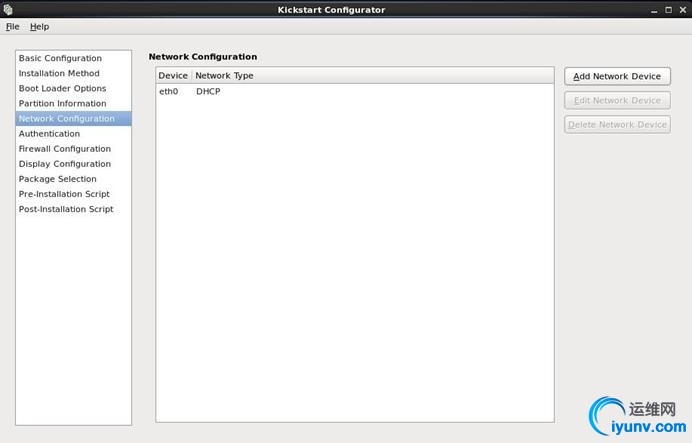692x443 pixels.
Task: Open Post-Installation Script section
Action: (x=73, y=209)
